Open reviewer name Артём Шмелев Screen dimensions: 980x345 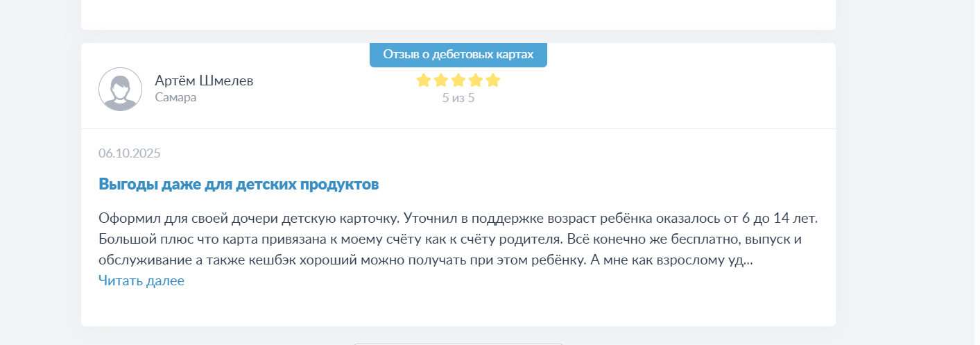point(204,81)
